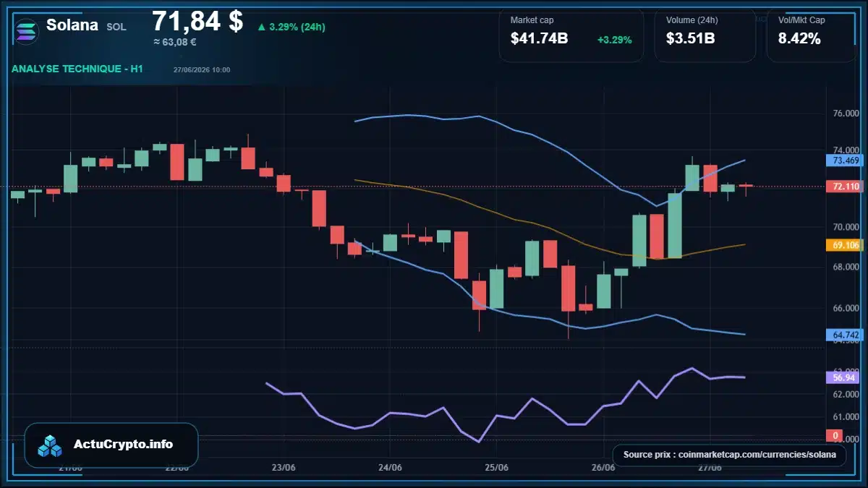Click the 8.42% Vol/Mkt Cap value

click(x=799, y=39)
